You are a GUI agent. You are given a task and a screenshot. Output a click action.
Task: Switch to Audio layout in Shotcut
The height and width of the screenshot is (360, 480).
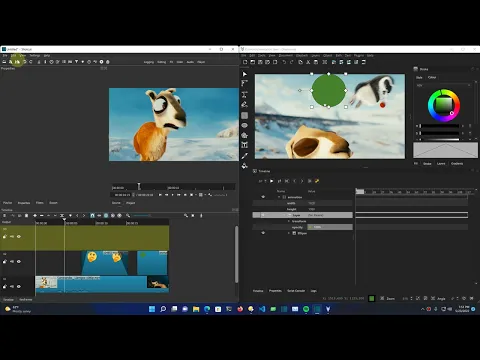point(190,62)
